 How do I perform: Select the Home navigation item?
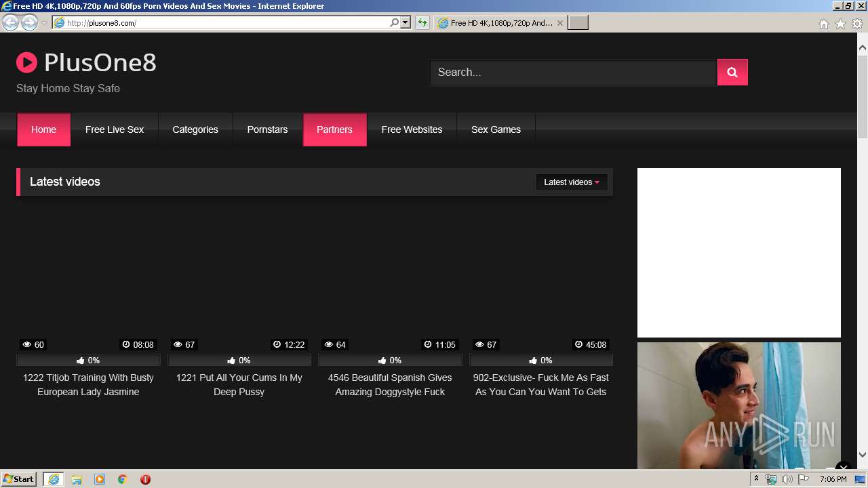click(44, 129)
